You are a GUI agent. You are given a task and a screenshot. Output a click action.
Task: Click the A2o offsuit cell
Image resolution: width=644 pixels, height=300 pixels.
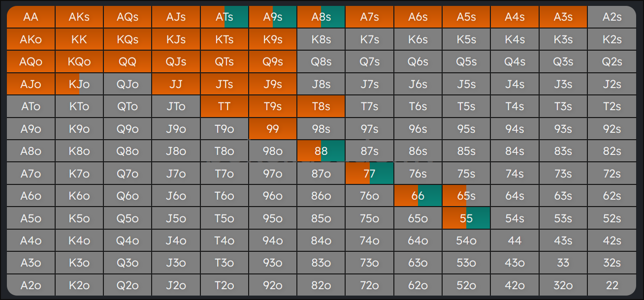click(x=31, y=285)
